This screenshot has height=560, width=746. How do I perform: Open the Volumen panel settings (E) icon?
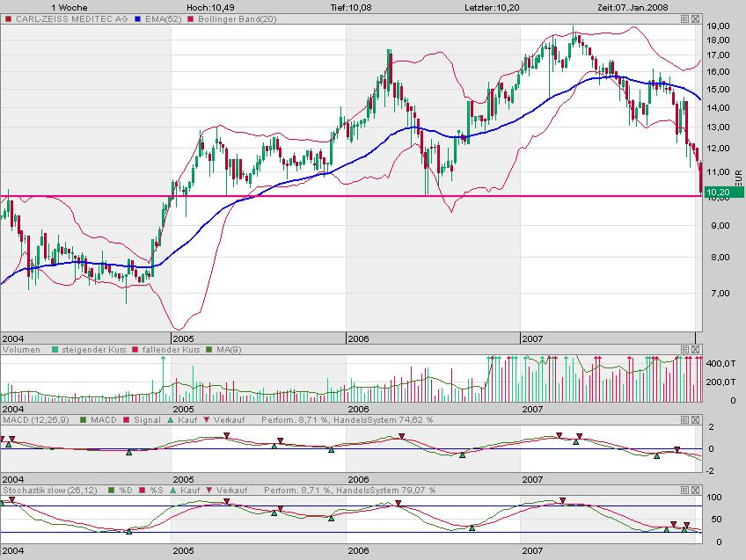(684, 350)
